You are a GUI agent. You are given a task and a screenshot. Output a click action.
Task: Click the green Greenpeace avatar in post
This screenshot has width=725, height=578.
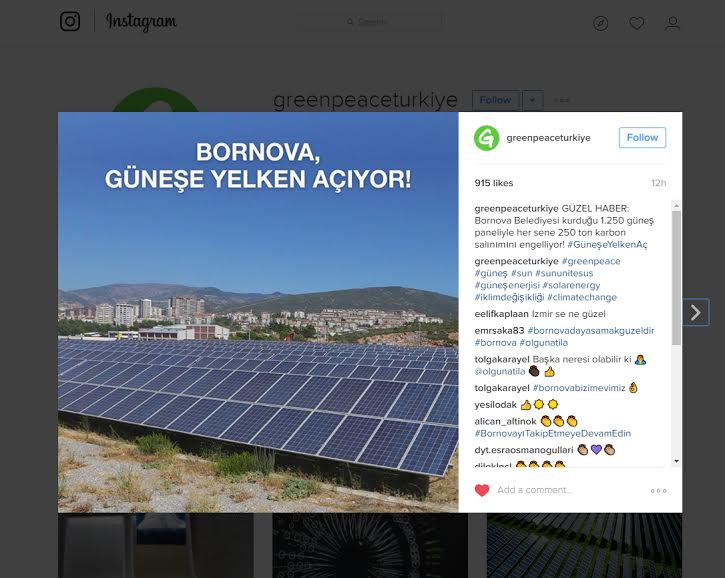[x=486, y=138]
